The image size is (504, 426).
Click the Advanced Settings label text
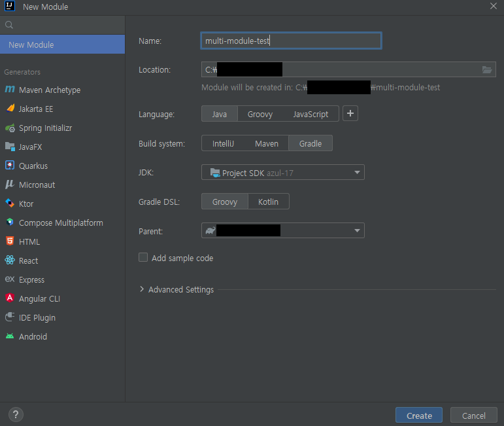181,290
